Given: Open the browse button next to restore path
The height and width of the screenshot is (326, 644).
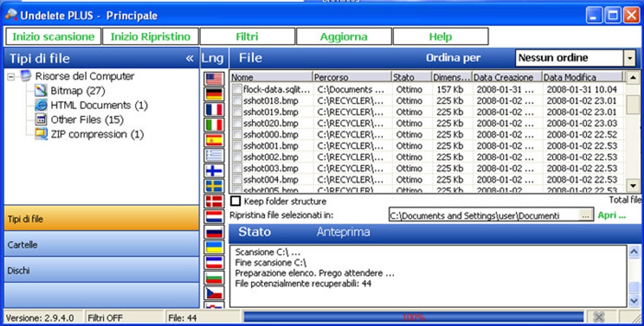Looking at the screenshot, I should (586, 216).
